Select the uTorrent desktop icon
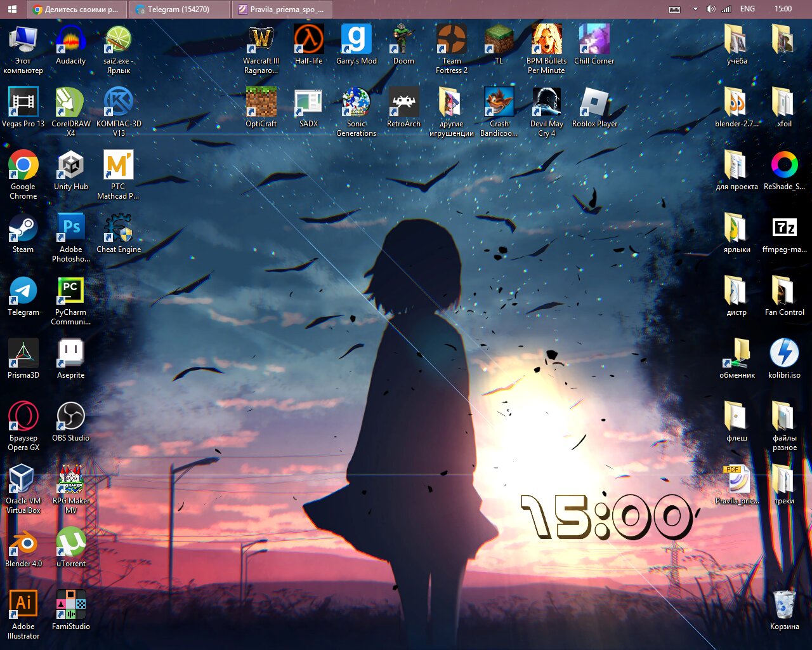812x650 pixels. (70, 548)
